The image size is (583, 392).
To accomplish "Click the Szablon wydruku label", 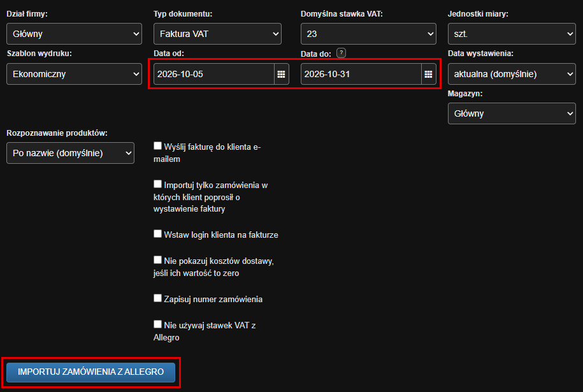I will [x=39, y=54].
